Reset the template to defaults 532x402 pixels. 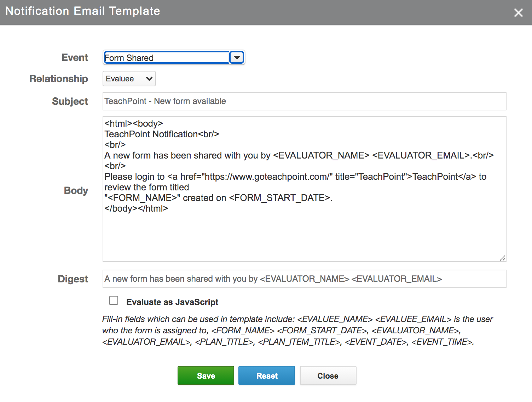pyautogui.click(x=266, y=375)
